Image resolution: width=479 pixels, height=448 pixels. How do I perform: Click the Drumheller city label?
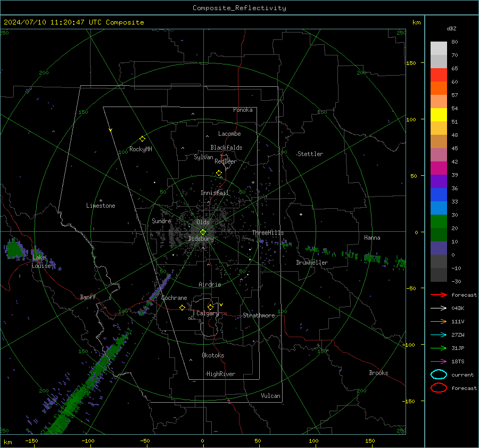tap(312, 263)
